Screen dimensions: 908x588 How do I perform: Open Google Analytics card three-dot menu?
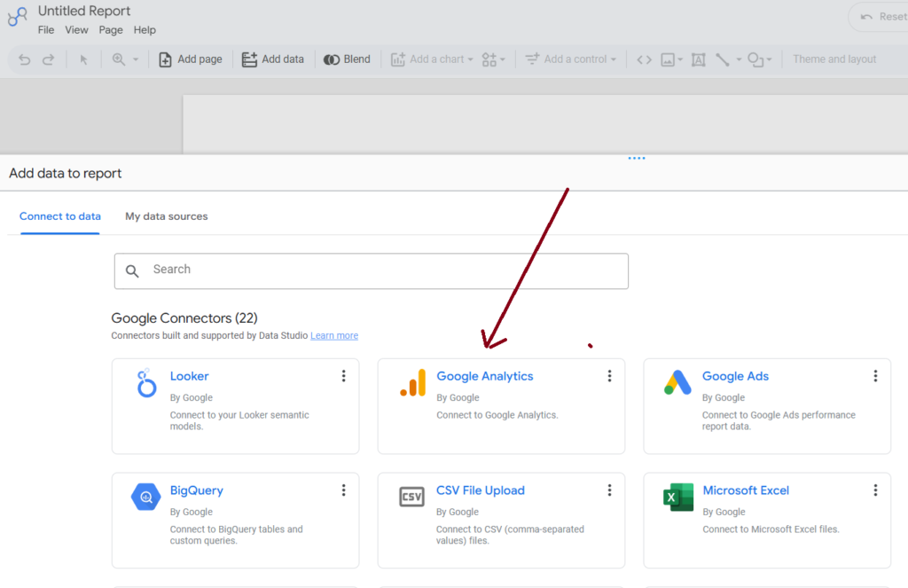click(609, 376)
